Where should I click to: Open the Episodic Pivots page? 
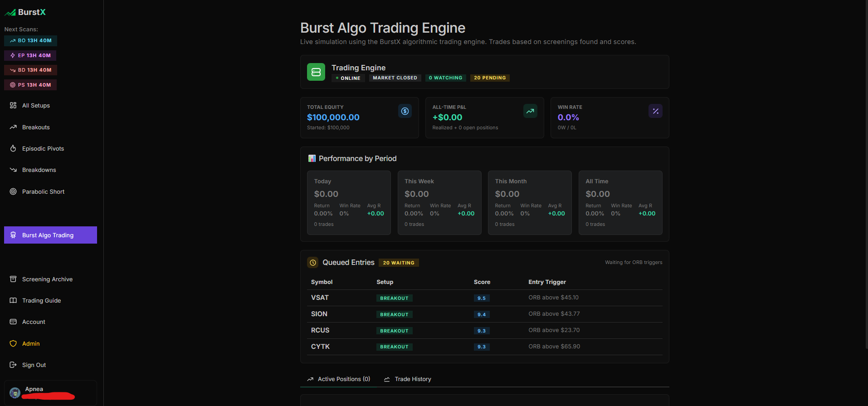pos(43,149)
